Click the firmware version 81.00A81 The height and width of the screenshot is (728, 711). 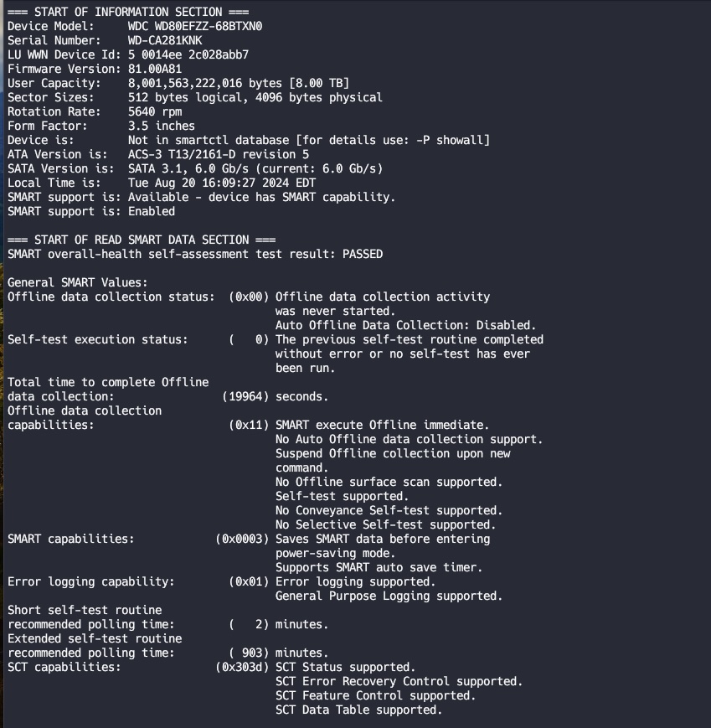pos(155,69)
